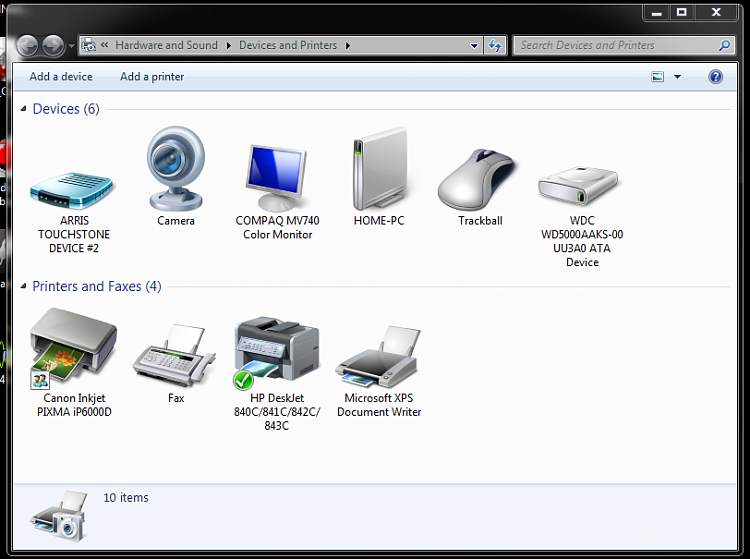Open the address bar history dropdown
The image size is (750, 559).
(474, 46)
